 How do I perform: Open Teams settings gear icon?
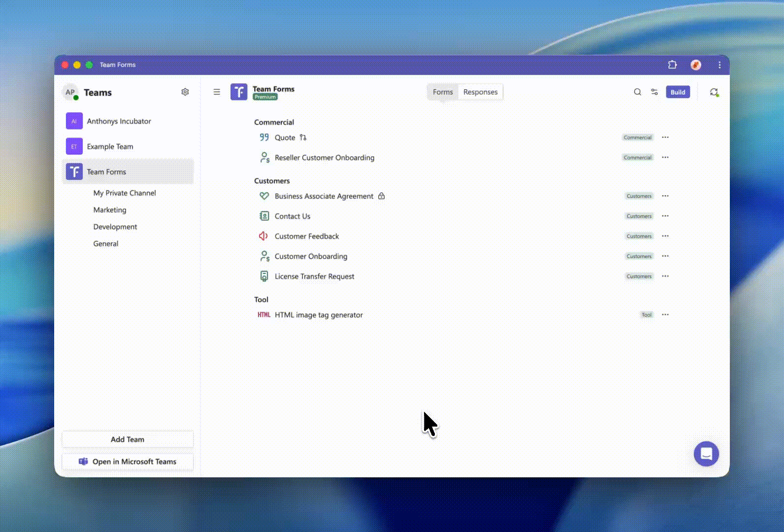[185, 92]
